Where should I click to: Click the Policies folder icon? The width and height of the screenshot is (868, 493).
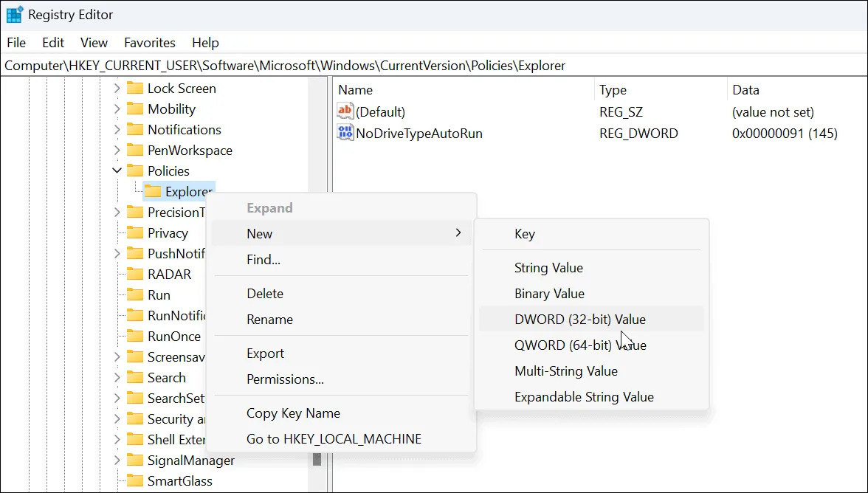135,171
